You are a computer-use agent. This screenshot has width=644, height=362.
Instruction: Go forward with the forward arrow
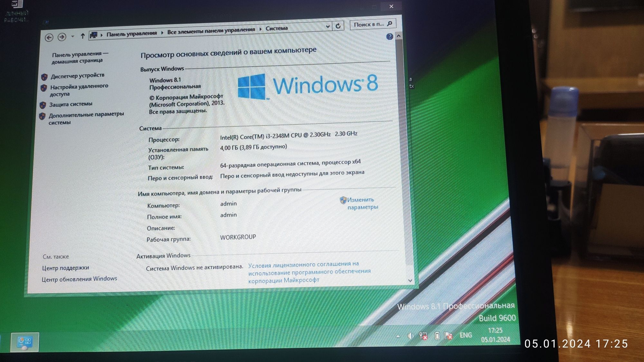click(62, 37)
